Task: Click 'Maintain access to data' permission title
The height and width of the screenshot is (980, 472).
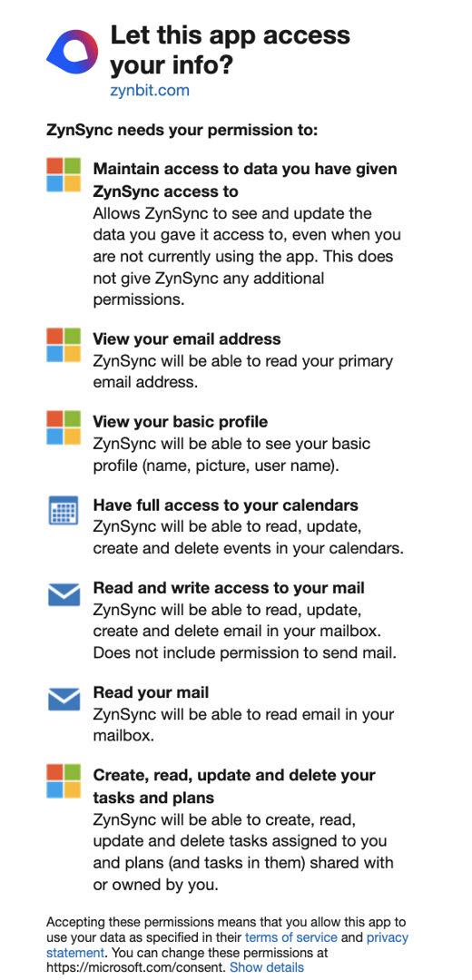Action: pos(245,180)
